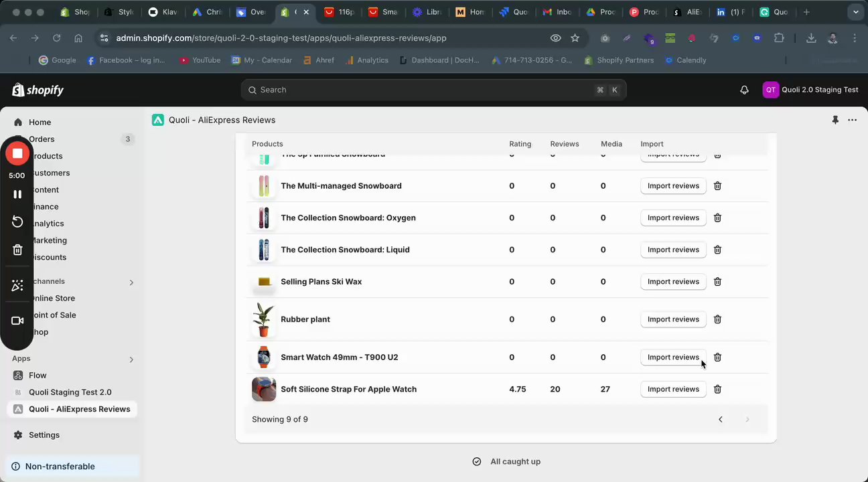Viewport: 868px width, 482px height.
Task: Import reviews for The Collection Snowboard: Oxygen
Action: click(x=673, y=218)
